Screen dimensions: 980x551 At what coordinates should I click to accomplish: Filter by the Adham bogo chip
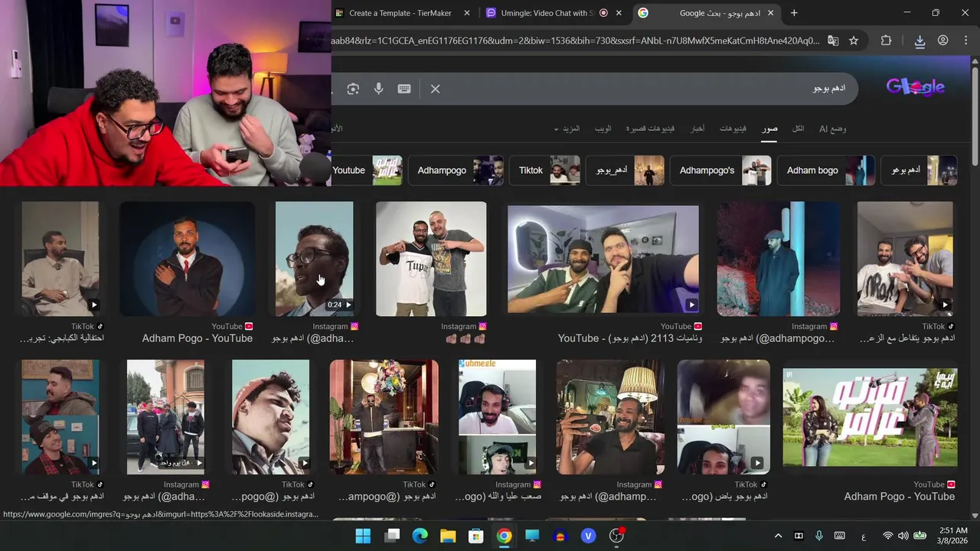(x=826, y=171)
